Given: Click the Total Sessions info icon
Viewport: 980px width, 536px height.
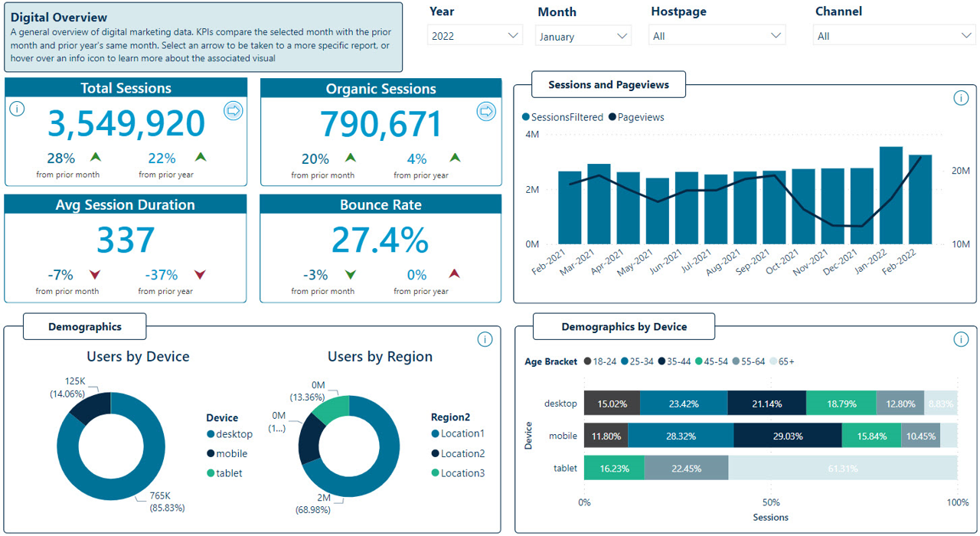Looking at the screenshot, I should click(17, 109).
